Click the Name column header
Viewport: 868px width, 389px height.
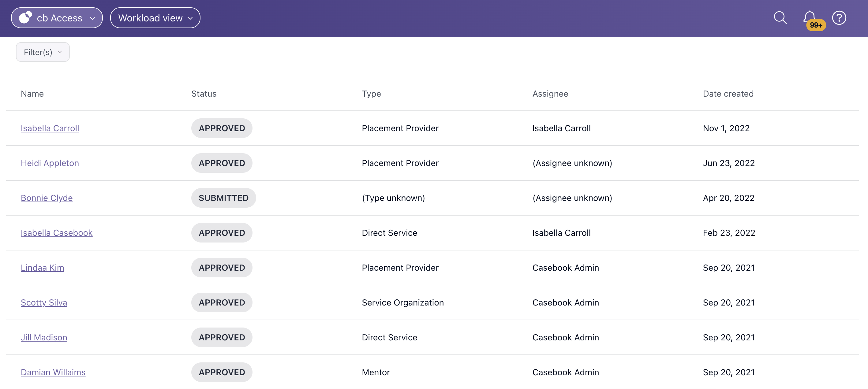point(32,94)
